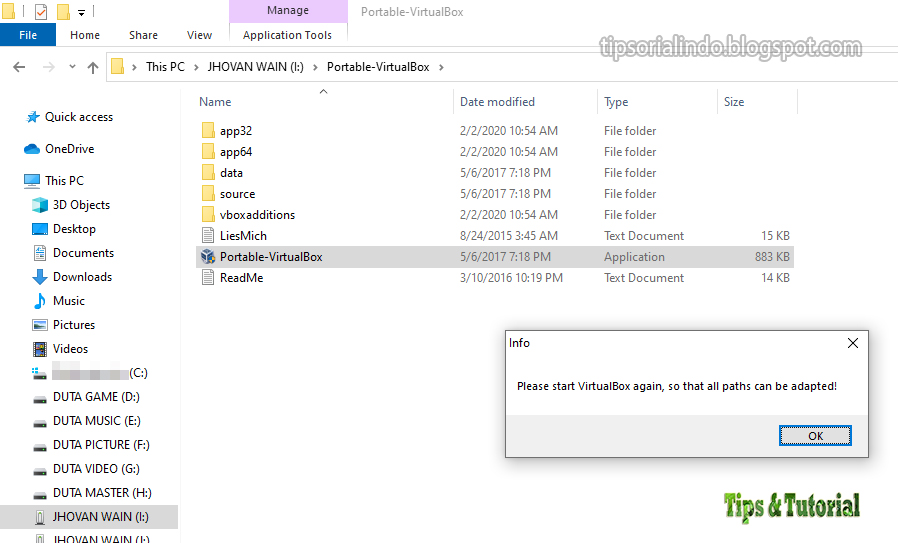Open Quick Access Toolbar customize dropdown
The width and height of the screenshot is (898, 543).
point(81,12)
